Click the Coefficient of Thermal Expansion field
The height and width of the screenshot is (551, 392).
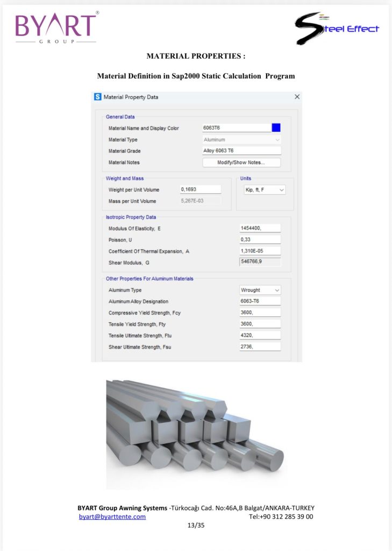pyautogui.click(x=260, y=251)
